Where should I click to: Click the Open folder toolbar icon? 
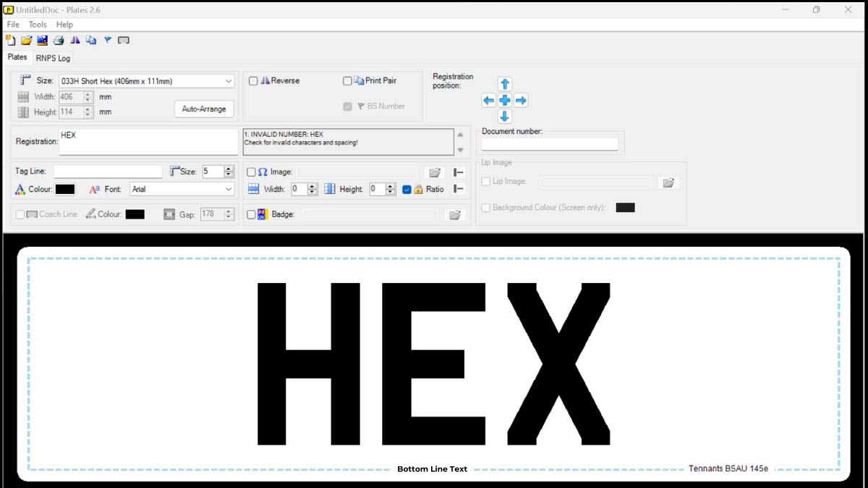pyautogui.click(x=26, y=41)
